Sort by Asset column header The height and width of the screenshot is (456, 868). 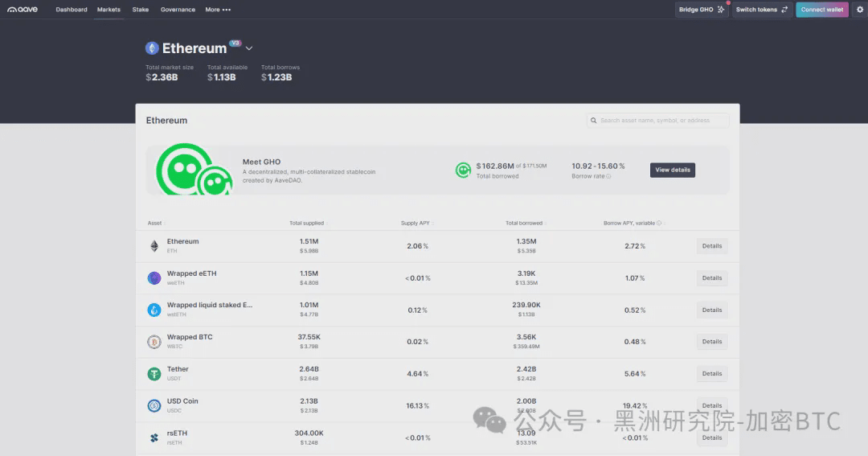pyautogui.click(x=154, y=224)
